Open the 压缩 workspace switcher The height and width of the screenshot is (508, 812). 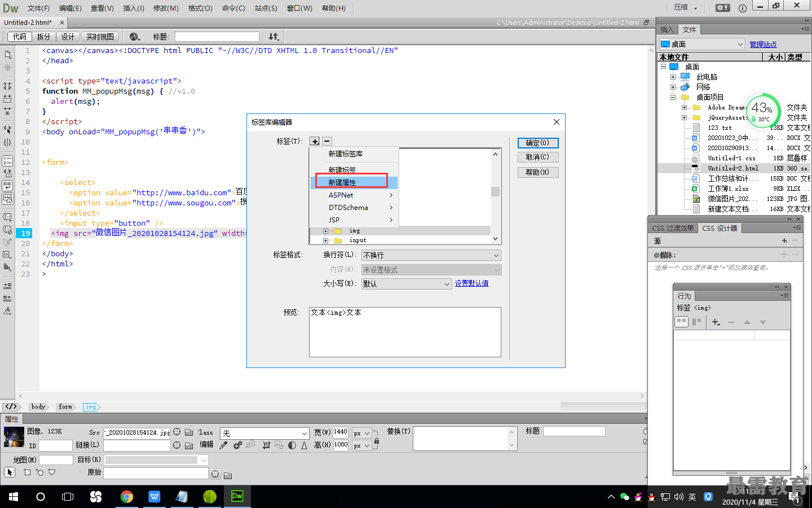pos(686,8)
